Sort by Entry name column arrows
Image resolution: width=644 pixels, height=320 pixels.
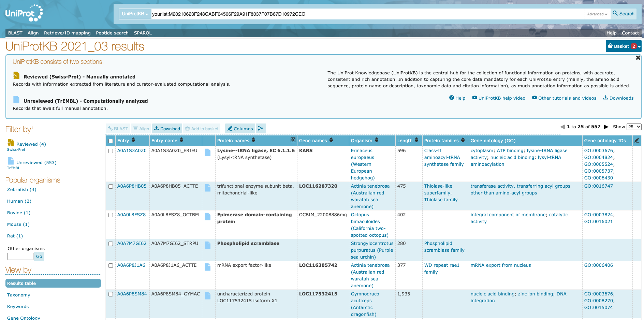[181, 140]
